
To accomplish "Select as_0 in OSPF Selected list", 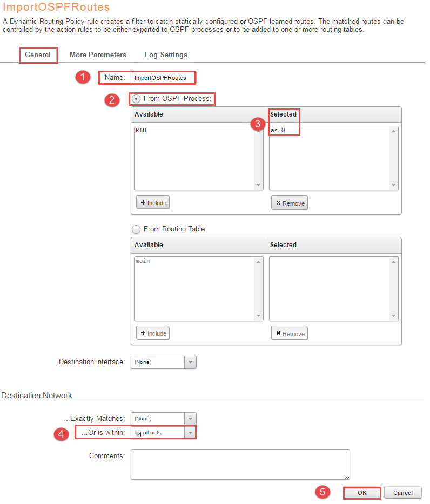I will tap(278, 131).
